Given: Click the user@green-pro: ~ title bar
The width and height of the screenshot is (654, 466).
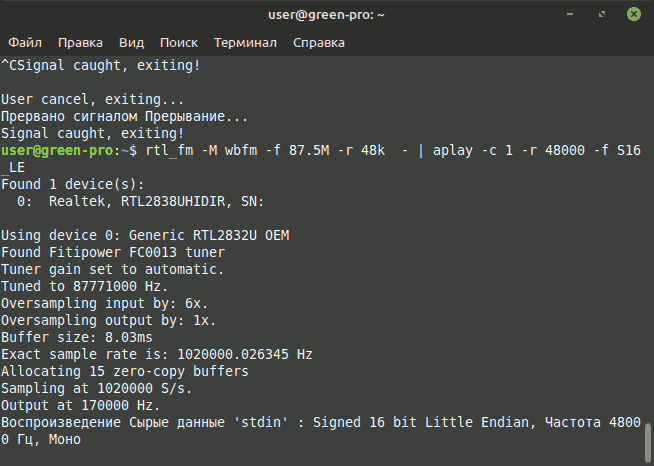Looking at the screenshot, I should [x=327, y=15].
